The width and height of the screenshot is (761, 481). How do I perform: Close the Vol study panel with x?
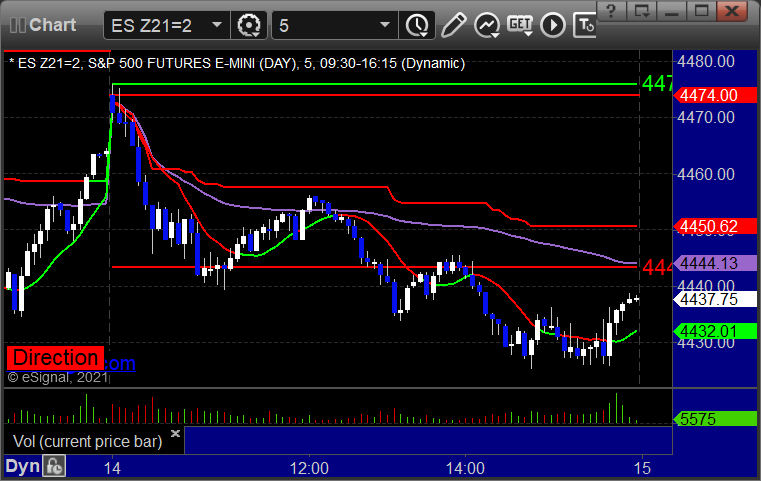click(x=176, y=433)
